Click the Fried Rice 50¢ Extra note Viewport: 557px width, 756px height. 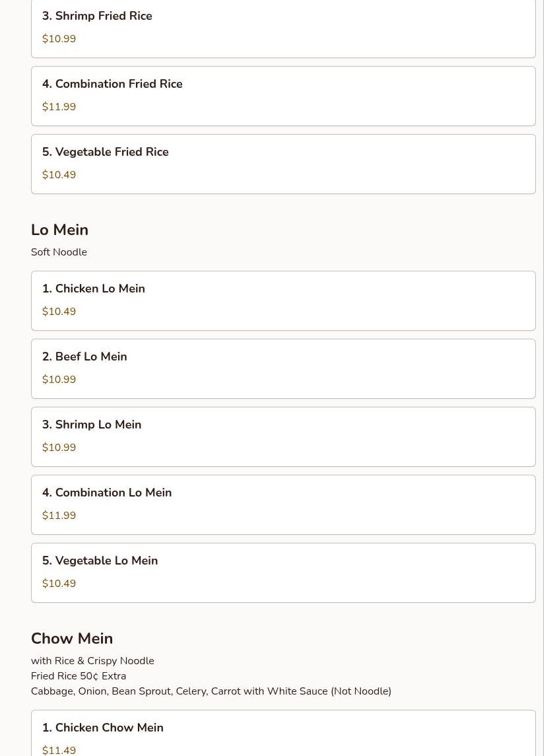tap(79, 676)
